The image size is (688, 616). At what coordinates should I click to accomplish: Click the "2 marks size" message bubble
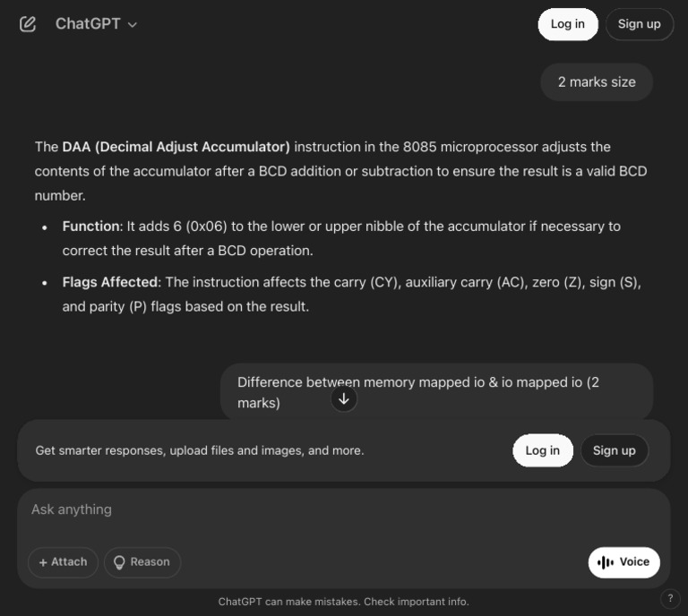[597, 81]
